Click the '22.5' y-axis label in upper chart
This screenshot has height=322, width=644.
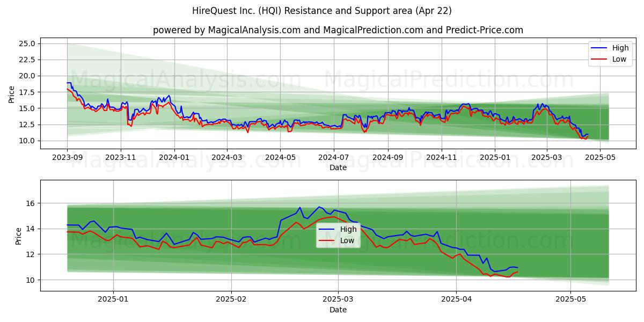pos(27,60)
